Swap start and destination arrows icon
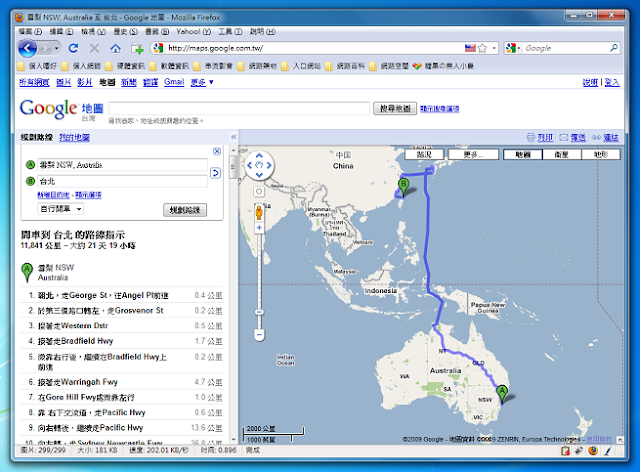 coord(215,173)
